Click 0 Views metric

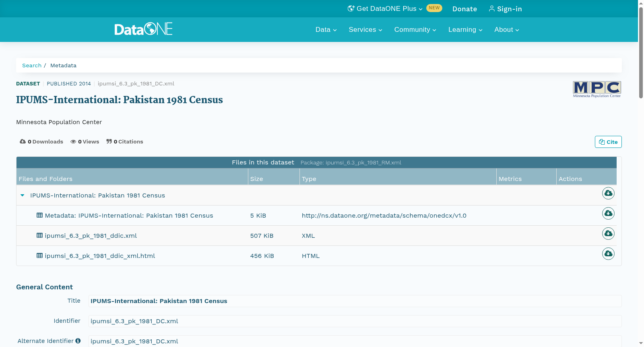[85, 141]
